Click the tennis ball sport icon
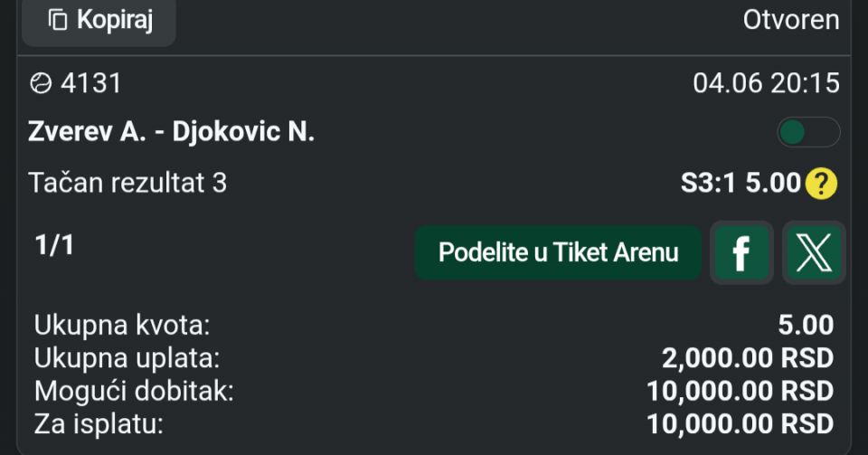 41,83
